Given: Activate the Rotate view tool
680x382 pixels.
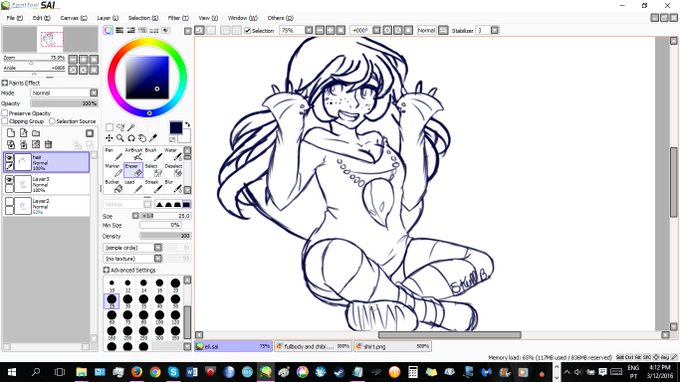Looking at the screenshot, I should 131,138.
